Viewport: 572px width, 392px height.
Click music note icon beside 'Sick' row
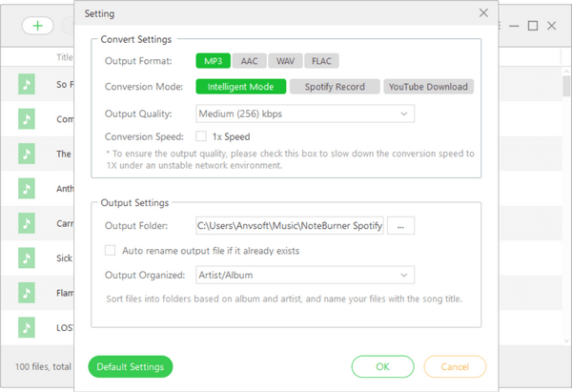(27, 258)
